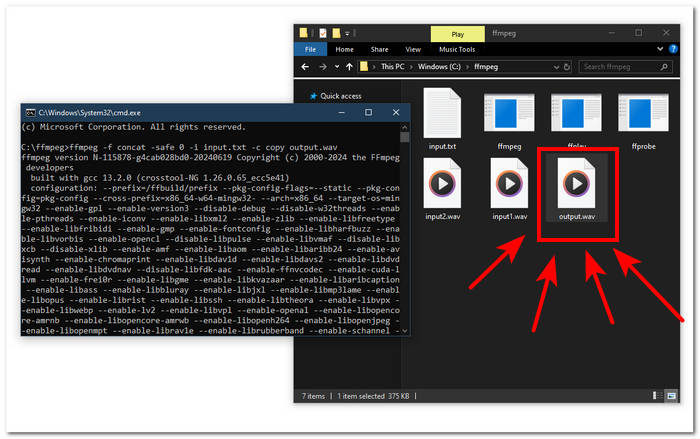Select the ffmpeg application file

click(509, 120)
